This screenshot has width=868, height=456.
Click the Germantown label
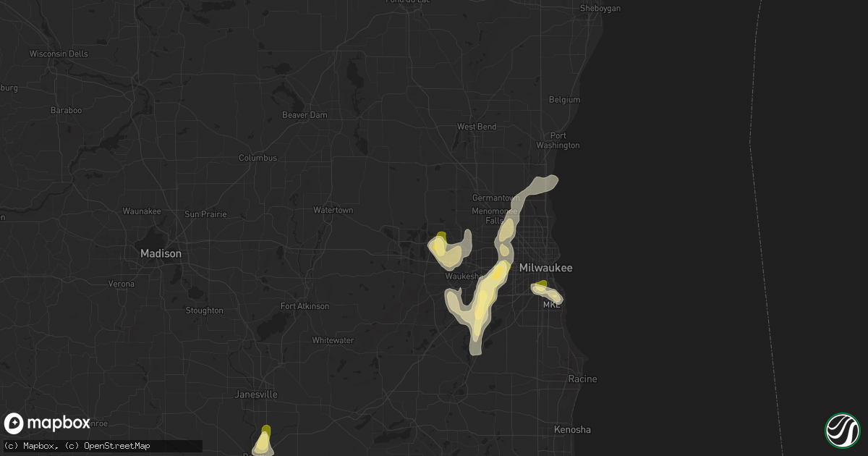point(496,198)
